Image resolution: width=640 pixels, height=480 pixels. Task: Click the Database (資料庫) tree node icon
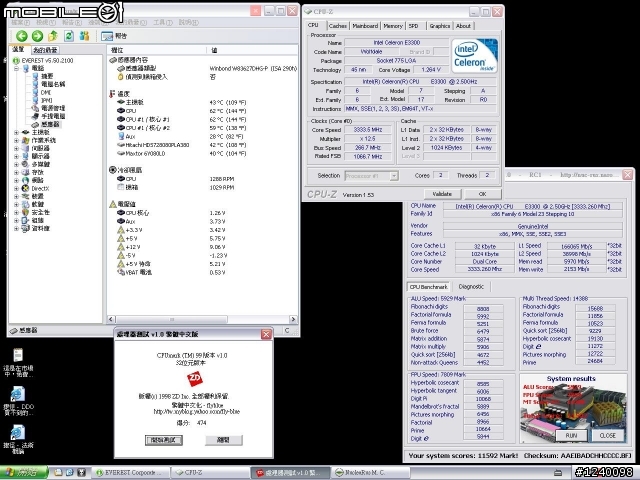click(x=26, y=229)
